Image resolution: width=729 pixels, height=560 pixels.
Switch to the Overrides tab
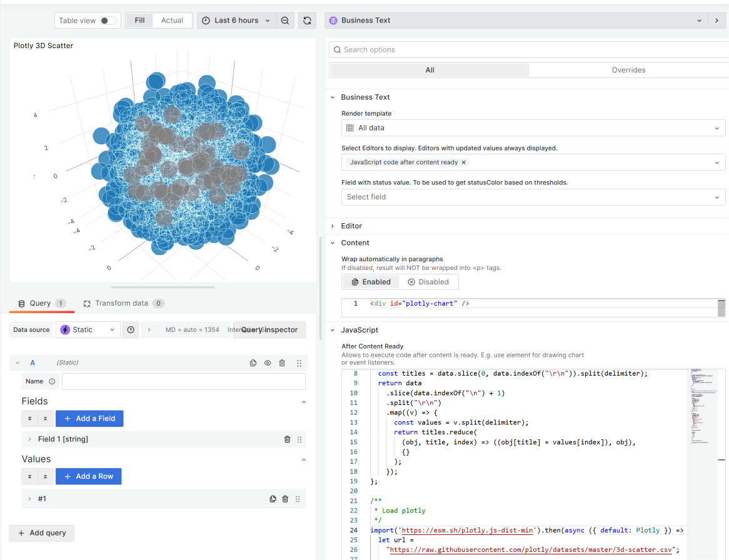pos(628,69)
